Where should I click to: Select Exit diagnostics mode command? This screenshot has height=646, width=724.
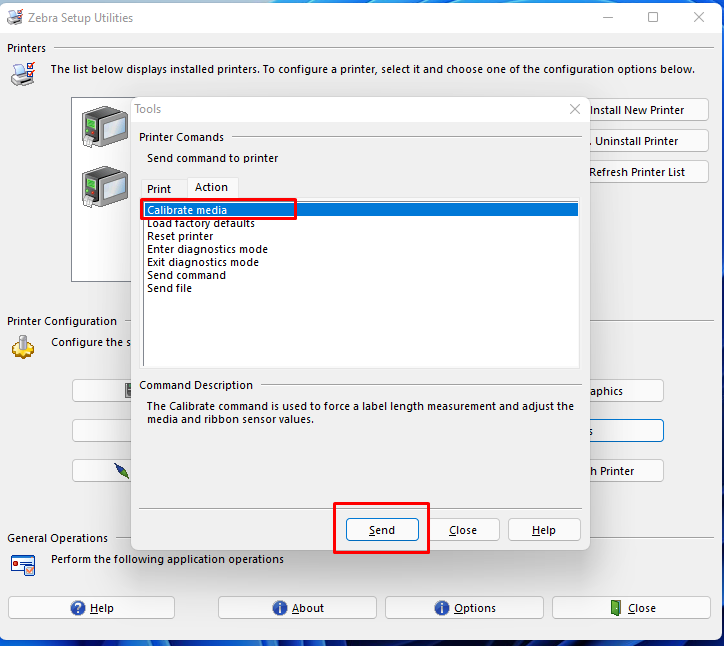361,262
